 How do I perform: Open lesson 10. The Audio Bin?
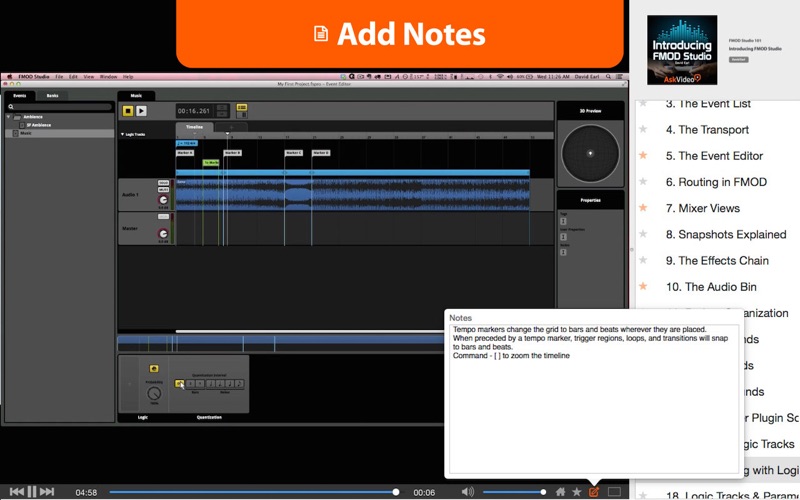[711, 287]
